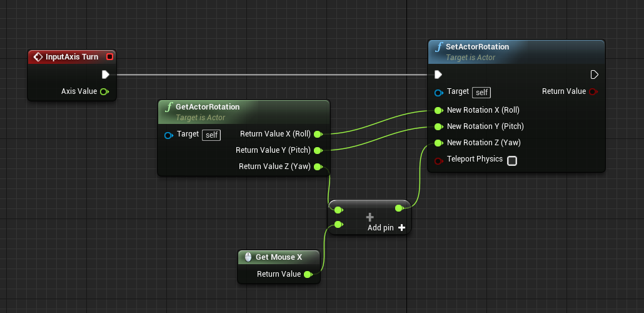Click the function icon on GetActorRotation header
This screenshot has height=313, width=644.
pos(169,107)
